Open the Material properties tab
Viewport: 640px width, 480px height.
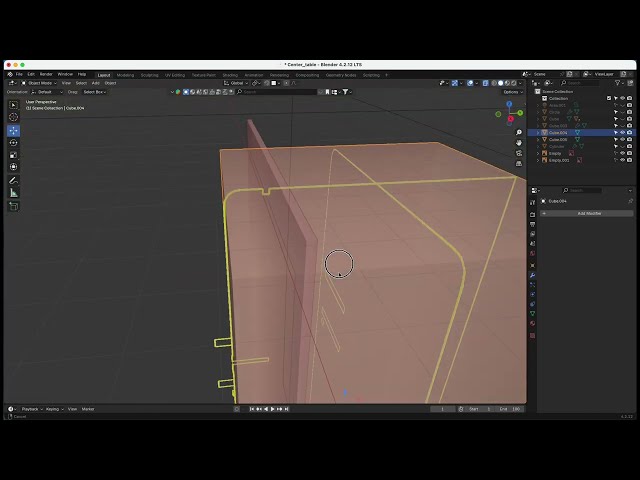pos(532,323)
